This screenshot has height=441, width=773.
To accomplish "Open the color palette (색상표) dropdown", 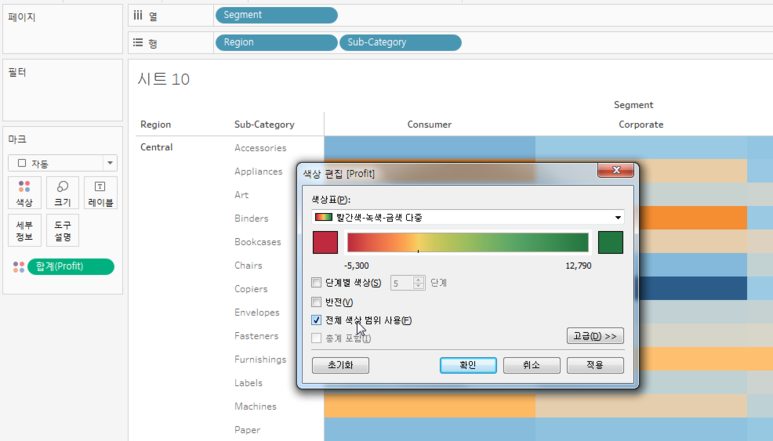I will click(468, 217).
